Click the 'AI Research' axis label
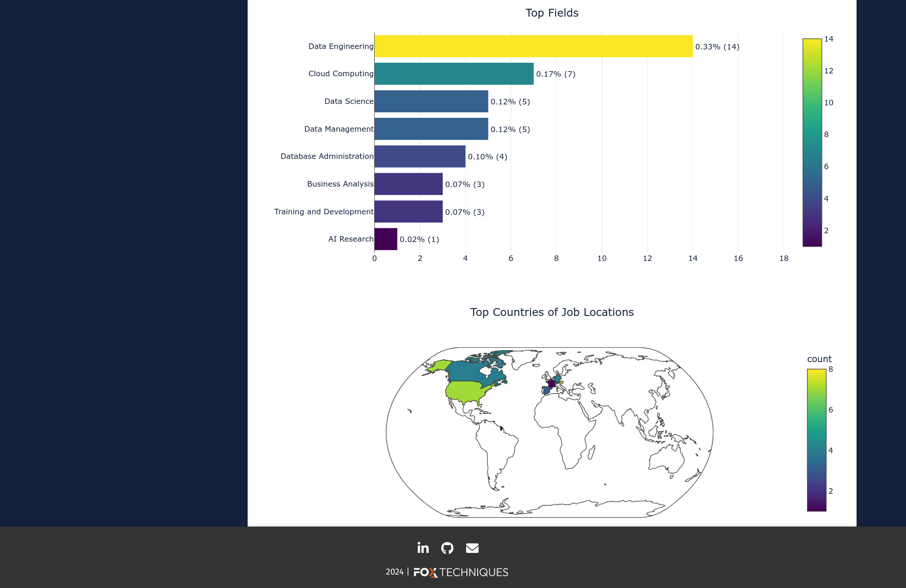 point(351,239)
